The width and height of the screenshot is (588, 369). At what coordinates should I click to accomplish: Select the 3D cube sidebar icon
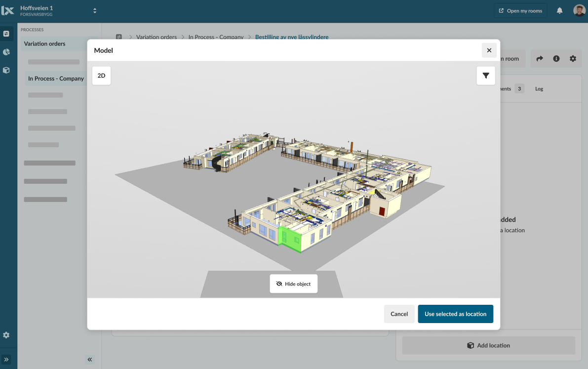pyautogui.click(x=6, y=70)
